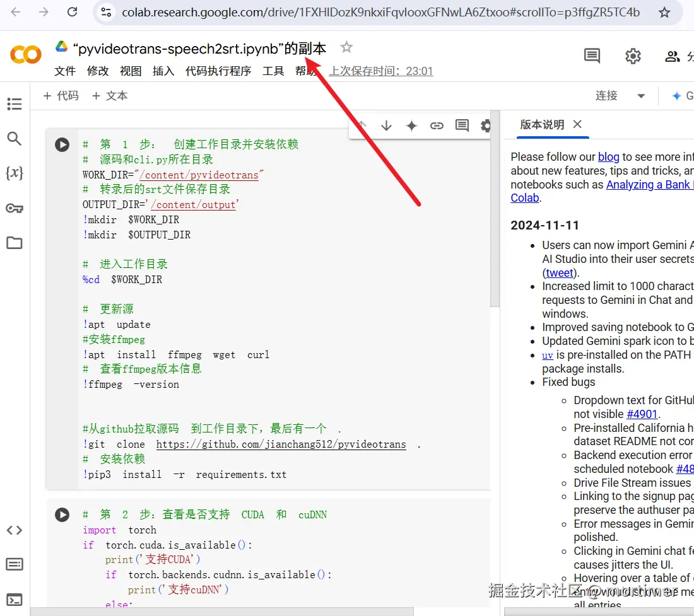The height and width of the screenshot is (616, 694).
Task: Bookmark this page with the star
Action: click(664, 13)
